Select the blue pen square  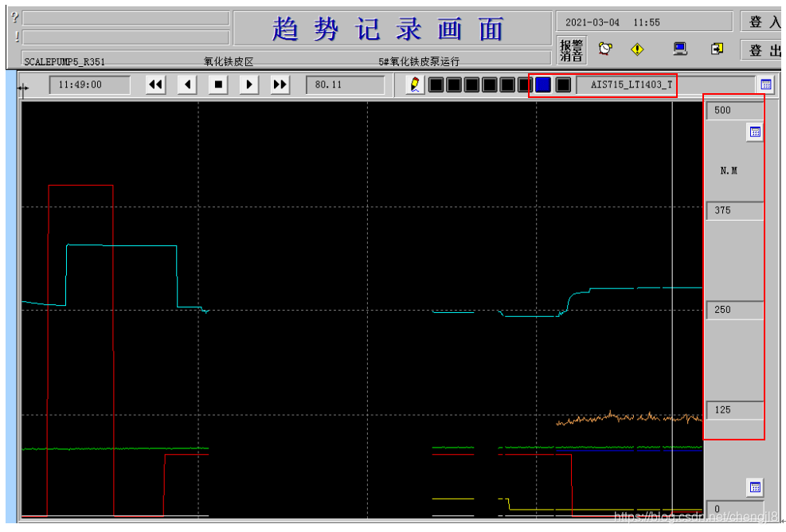543,84
